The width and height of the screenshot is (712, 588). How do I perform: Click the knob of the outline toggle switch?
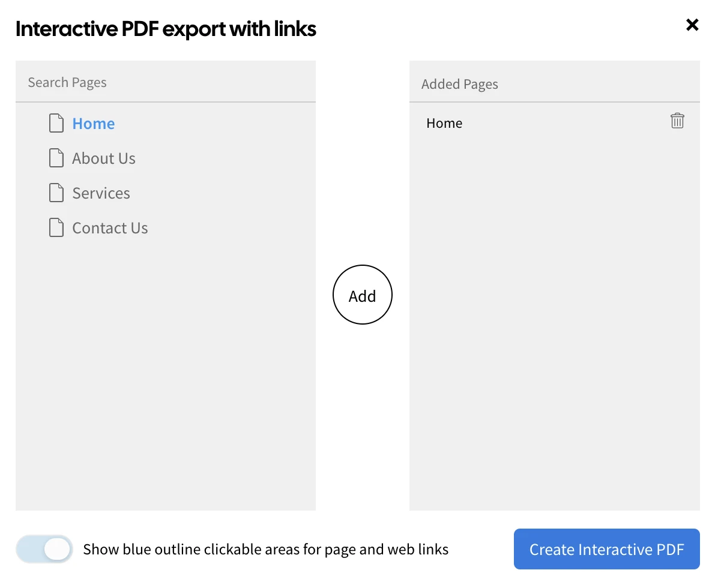[x=58, y=549]
